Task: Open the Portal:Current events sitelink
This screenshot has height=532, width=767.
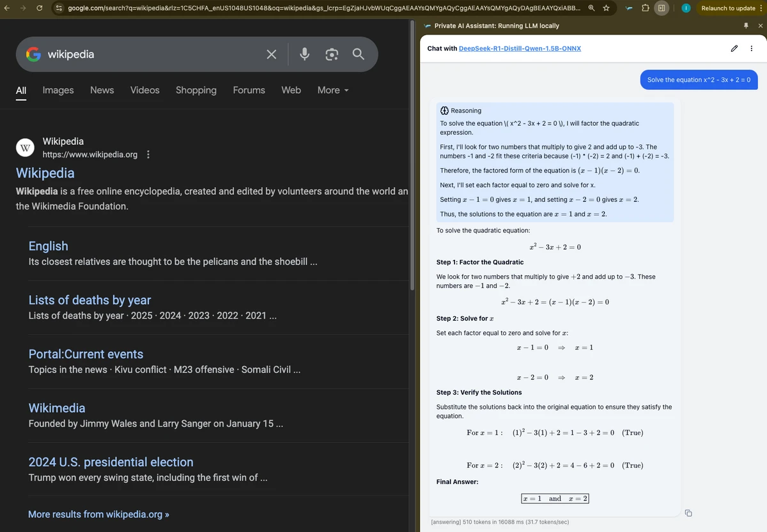Action: pyautogui.click(x=86, y=354)
